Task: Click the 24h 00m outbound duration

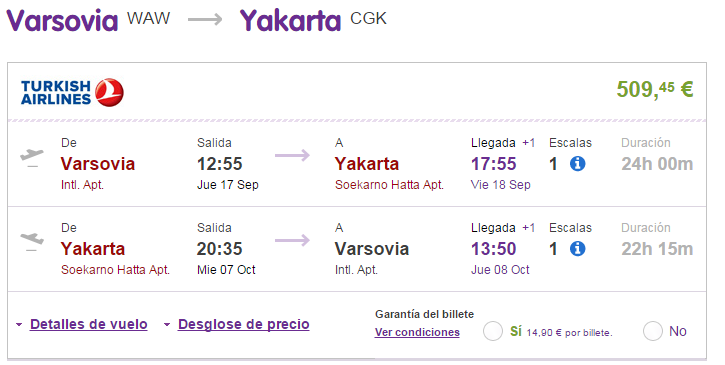Action: coord(657,164)
